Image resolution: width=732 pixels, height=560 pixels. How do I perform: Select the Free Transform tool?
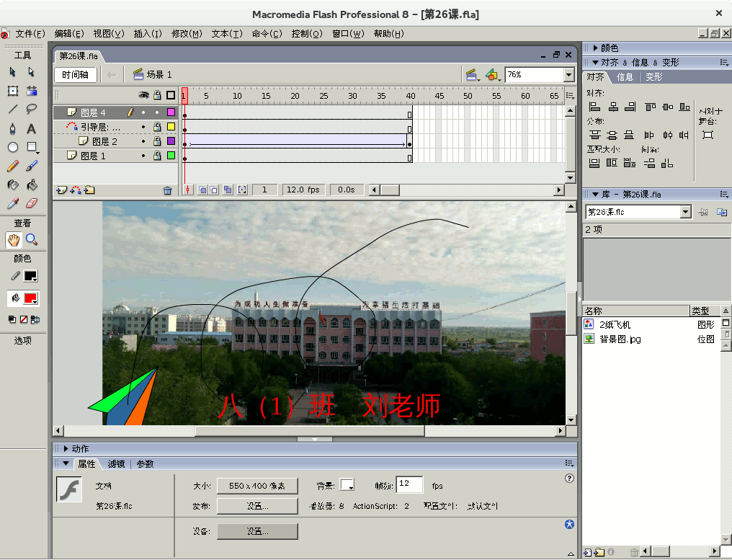pyautogui.click(x=12, y=91)
